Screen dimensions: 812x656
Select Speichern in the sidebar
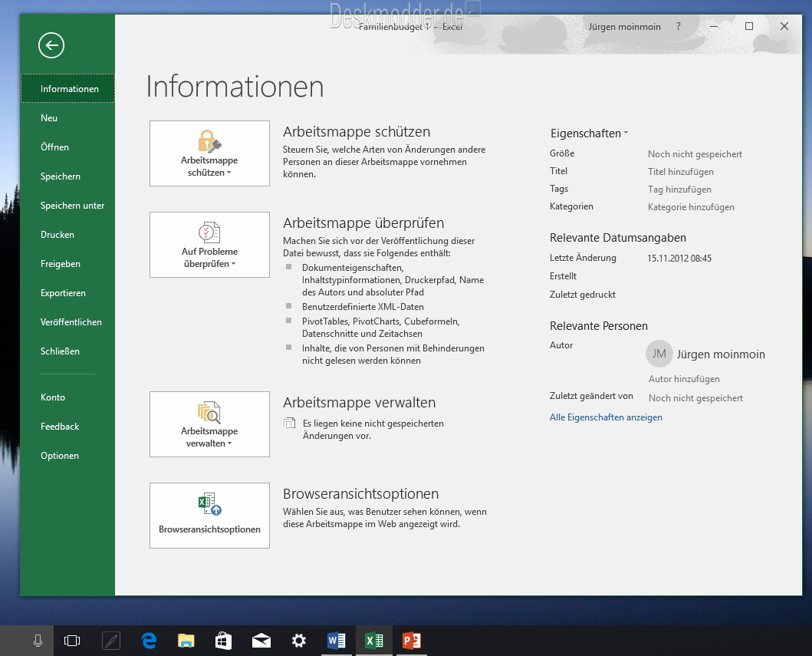tap(67, 176)
